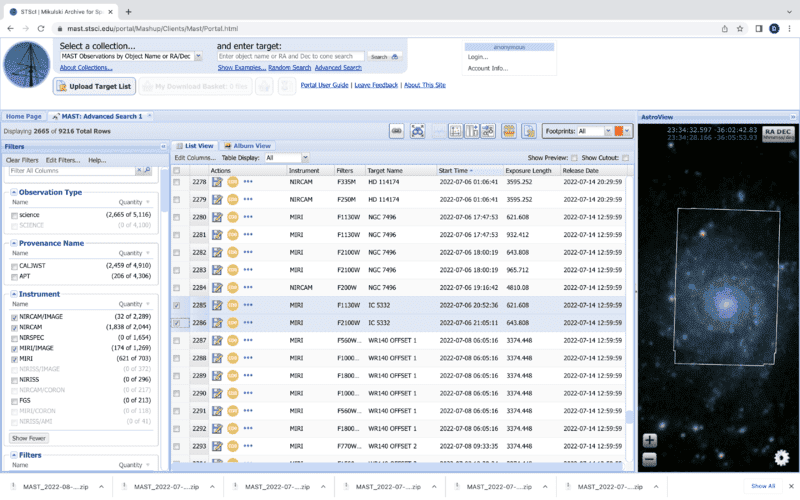The width and height of the screenshot is (800, 500).
Task: Click the link icon in results toolbar
Action: 396,131
